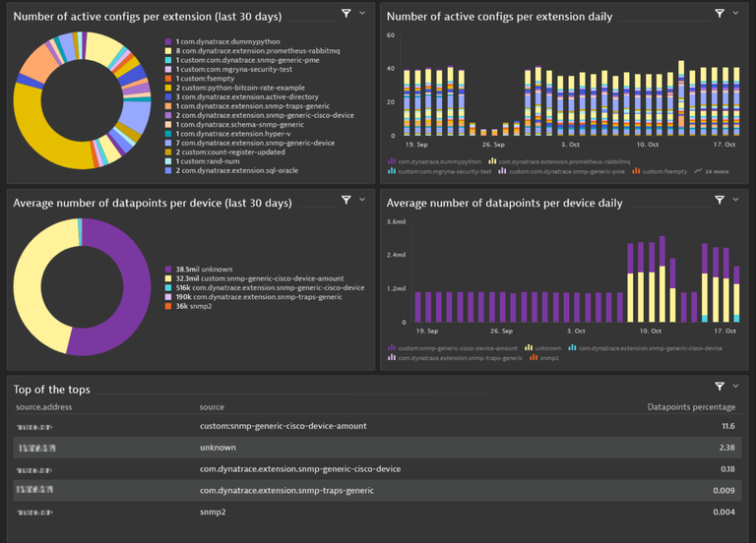Open filter on active configs per extension (last 30 days) tile
Image resolution: width=756 pixels, height=543 pixels.
pos(346,14)
